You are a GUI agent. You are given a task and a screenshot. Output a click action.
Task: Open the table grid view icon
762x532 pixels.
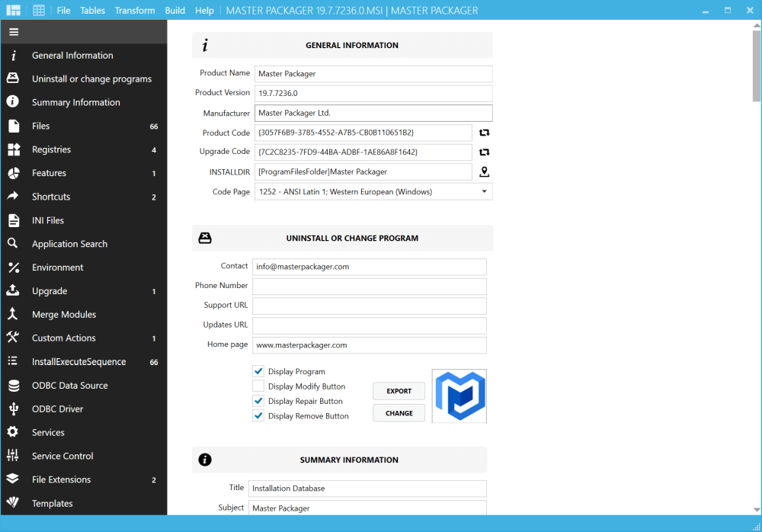[x=39, y=10]
